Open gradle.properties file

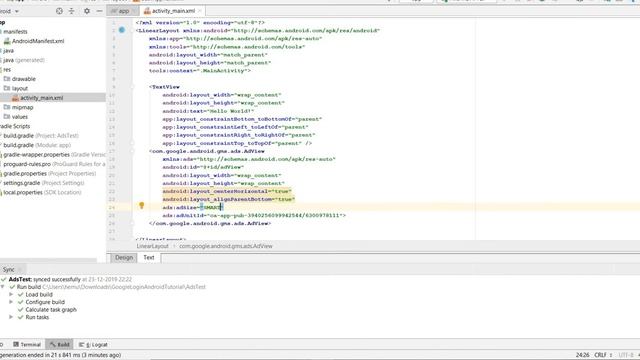pyautogui.click(x=50, y=173)
